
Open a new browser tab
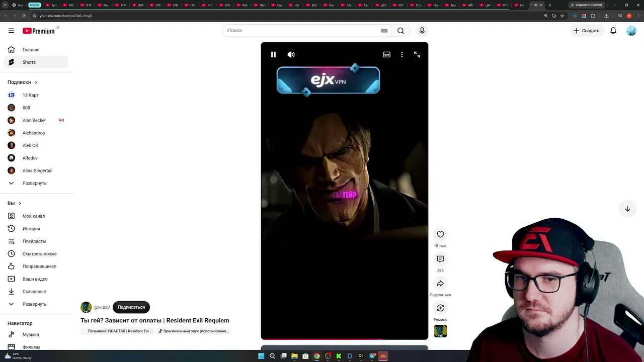(549, 5)
